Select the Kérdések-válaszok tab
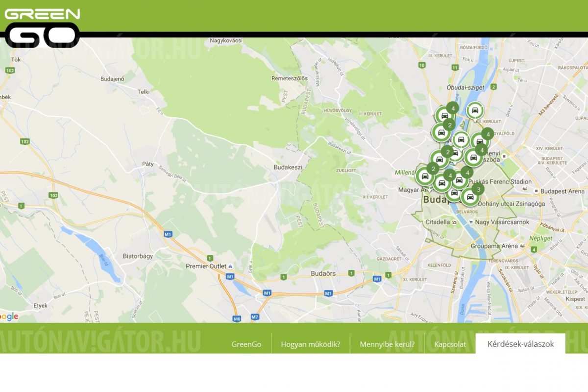588x392 pixels. [x=520, y=344]
